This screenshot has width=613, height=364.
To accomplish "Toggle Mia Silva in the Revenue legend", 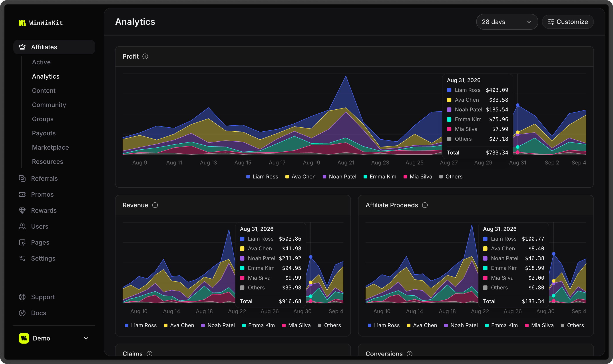I will tap(296, 325).
